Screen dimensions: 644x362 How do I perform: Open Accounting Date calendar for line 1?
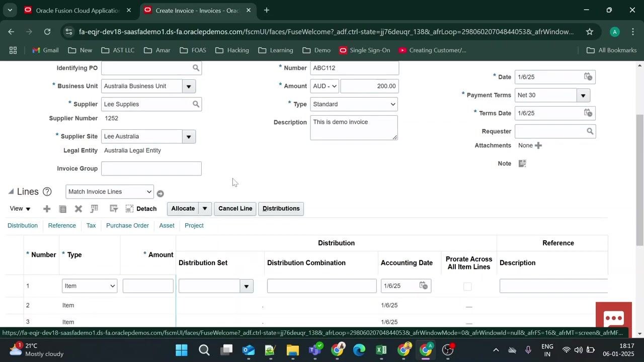coord(424,286)
